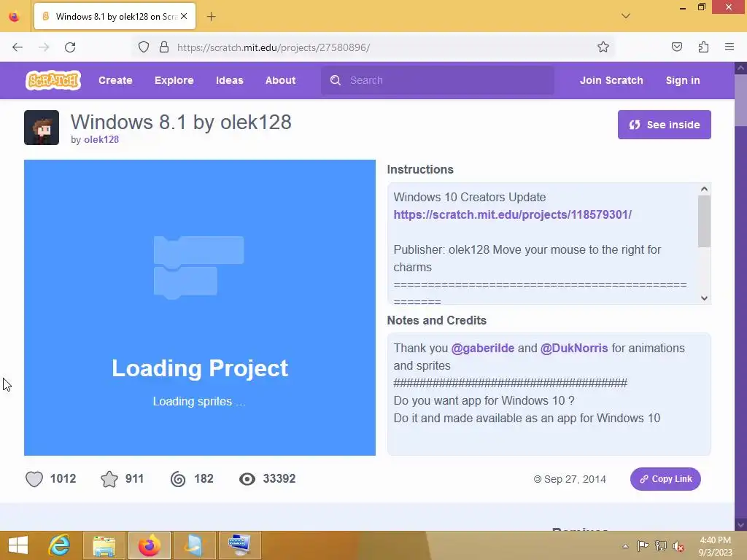Open Windows 10 Creators Update project link
The height and width of the screenshot is (560, 747).
pos(513,214)
